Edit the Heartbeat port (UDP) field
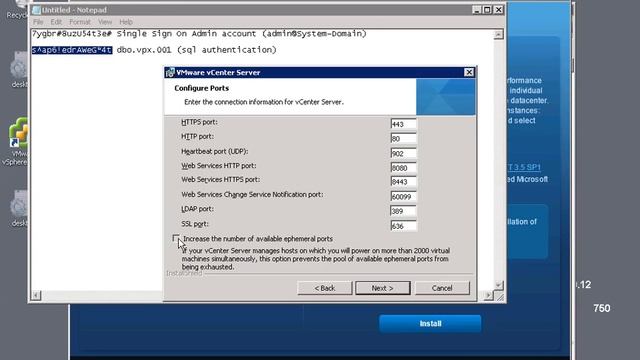 pos(403,153)
